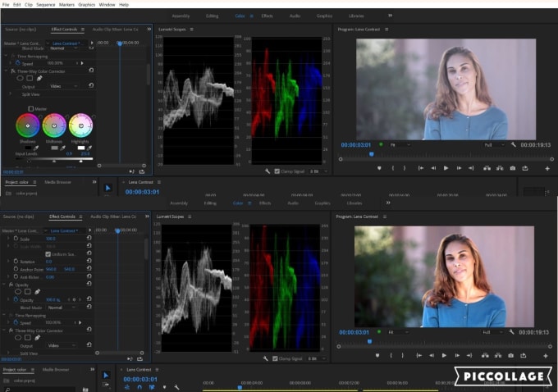Open Media Browser tab in the bottom project panel
558x392 pixels.
click(56, 370)
